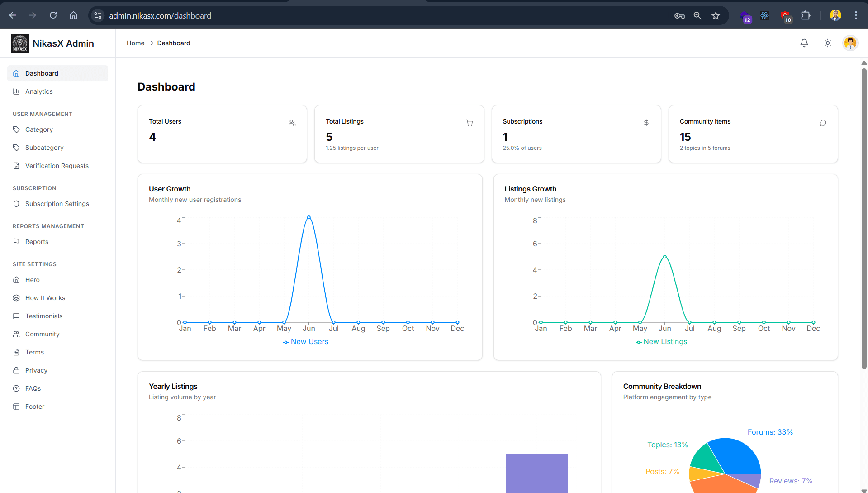
Task: Click the Dashboard breadcrumb
Action: coord(174,43)
